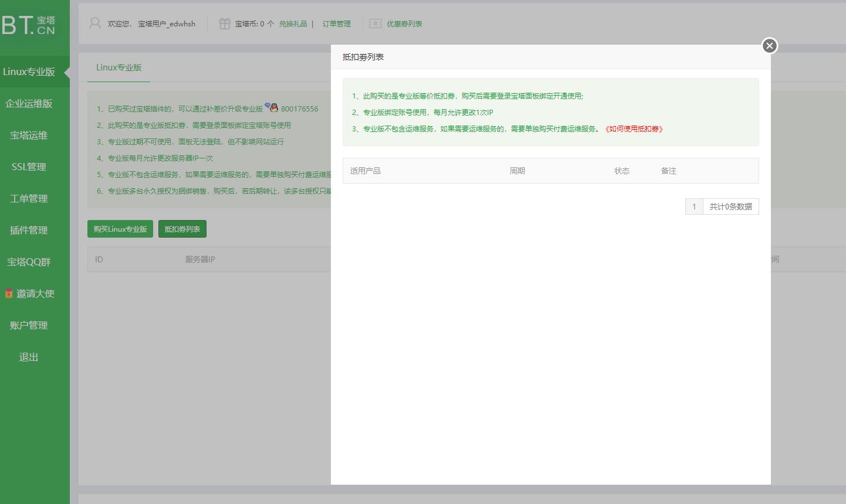Click the BT.CN 宝塔 logo

click(28, 25)
